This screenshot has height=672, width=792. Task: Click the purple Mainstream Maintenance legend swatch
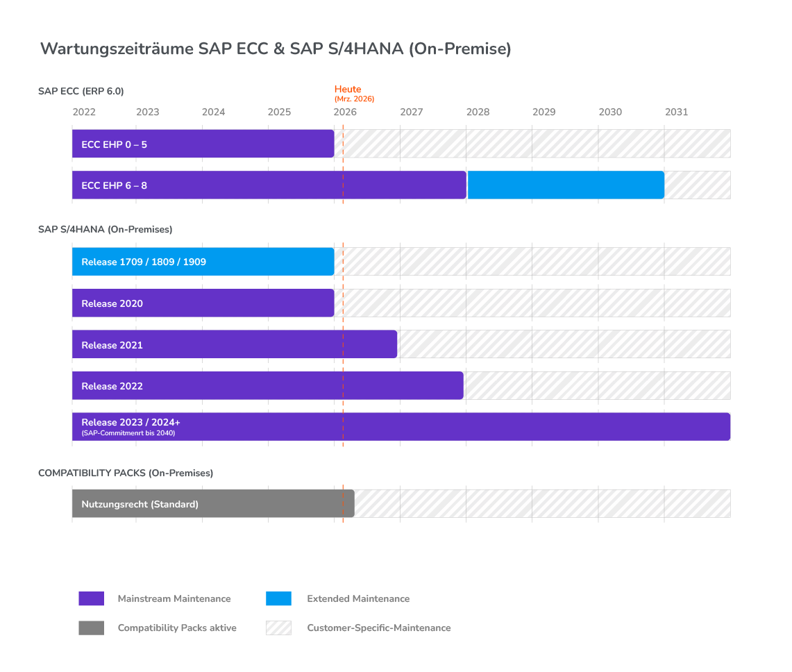pyautogui.click(x=91, y=598)
